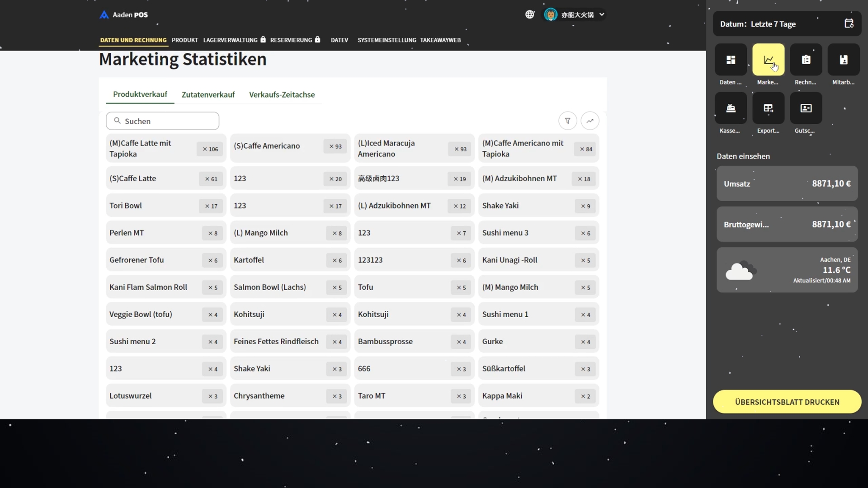The width and height of the screenshot is (868, 488).
Task: Open the Gutschein voucher tile icon
Action: click(x=806, y=108)
